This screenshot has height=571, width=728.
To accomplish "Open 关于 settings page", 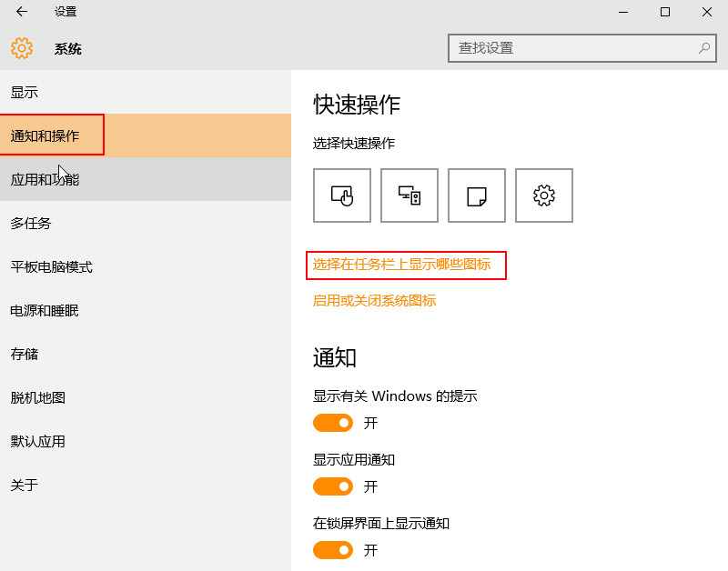I will (146, 485).
